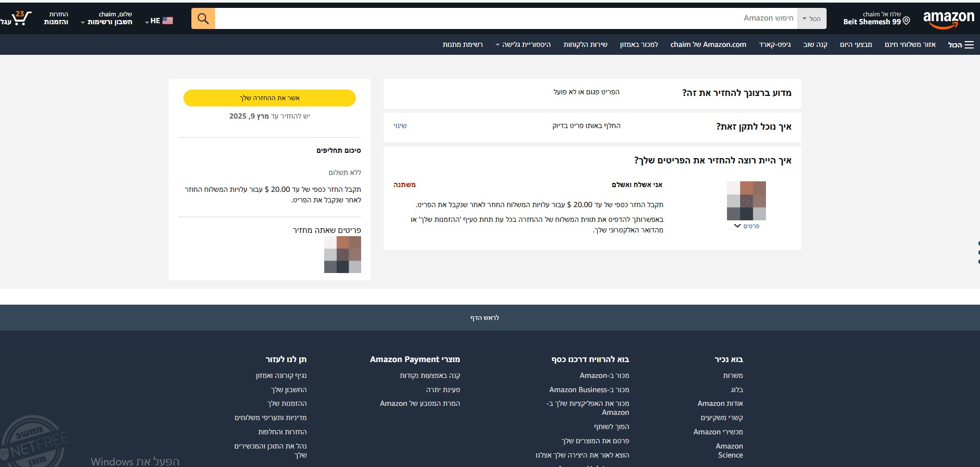
Task: Open gift cards (גיפט-קארד) nav item
Action: (775, 45)
